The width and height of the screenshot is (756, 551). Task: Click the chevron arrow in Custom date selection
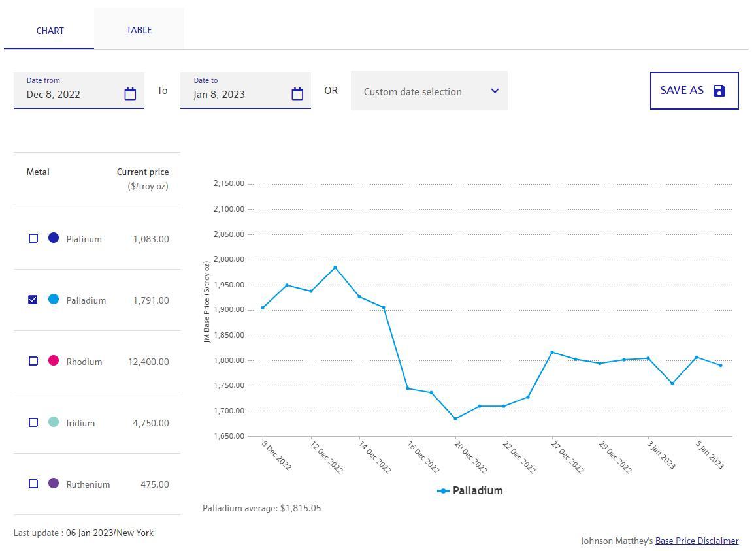(495, 91)
